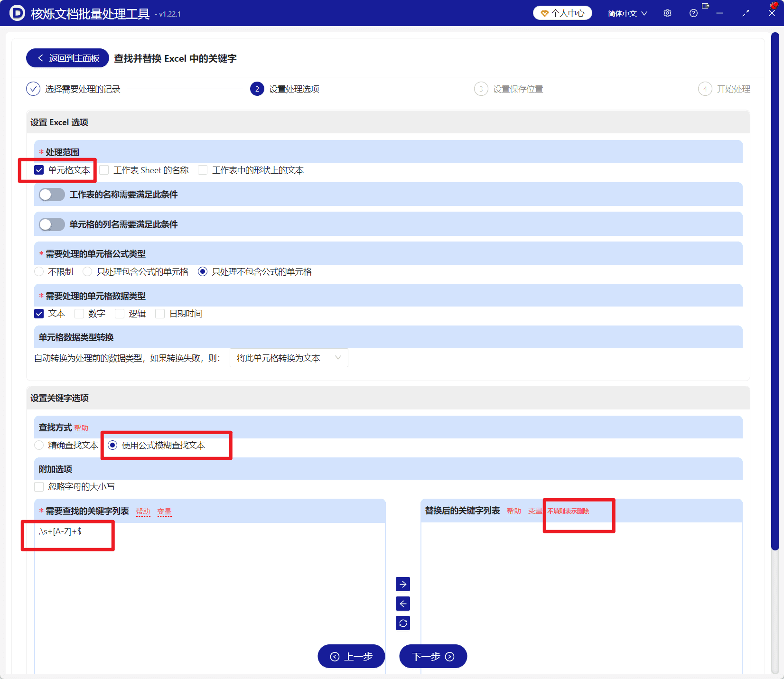
Task: Expand the 简体中文 language dropdown
Action: tap(626, 13)
